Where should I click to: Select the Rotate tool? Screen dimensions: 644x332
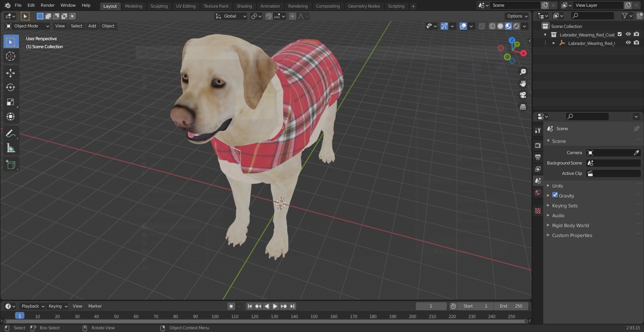(x=11, y=87)
